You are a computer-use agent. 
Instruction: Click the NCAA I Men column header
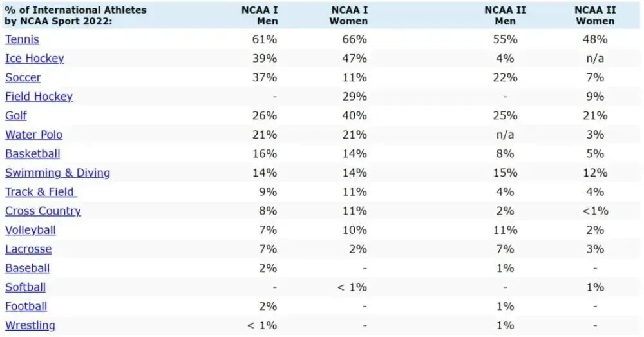coord(260,15)
